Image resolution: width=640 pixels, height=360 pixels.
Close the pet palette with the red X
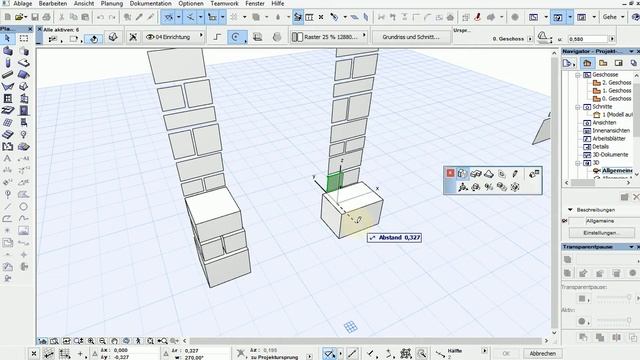pyautogui.click(x=450, y=173)
